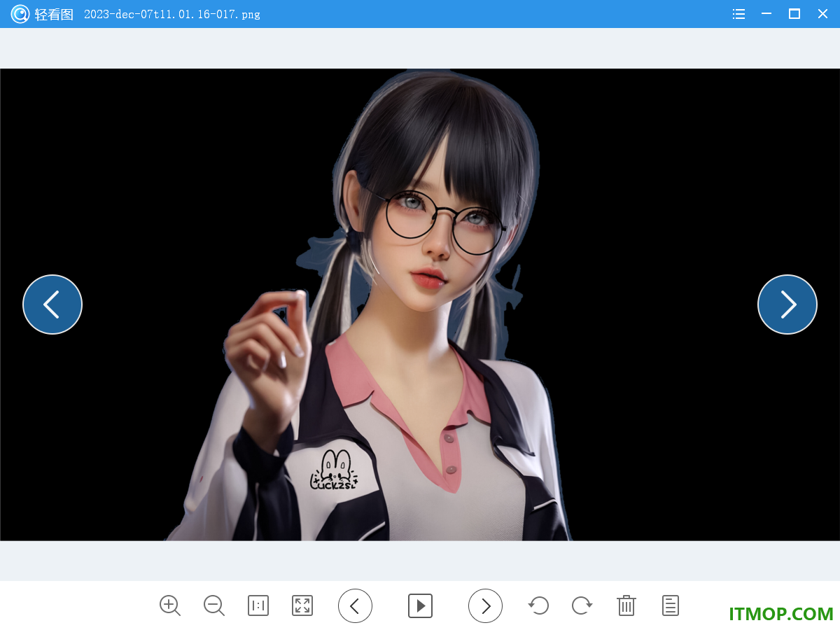840x630 pixels.
Task: Go to next image in bottom toolbar
Action: [485, 605]
